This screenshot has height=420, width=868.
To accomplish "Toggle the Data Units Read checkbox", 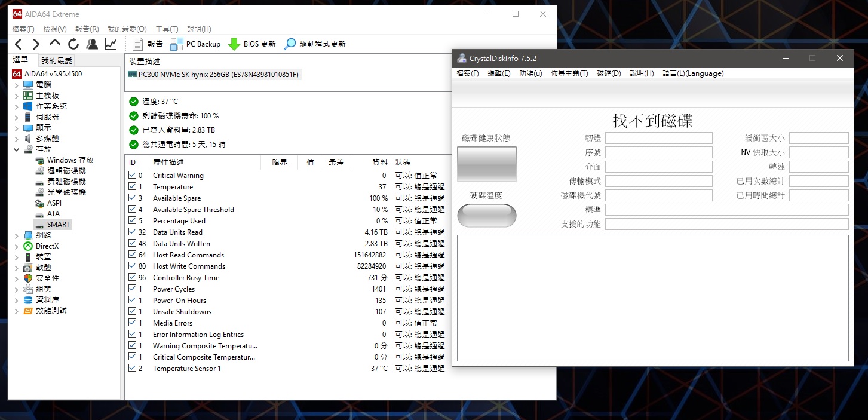I will (133, 232).
